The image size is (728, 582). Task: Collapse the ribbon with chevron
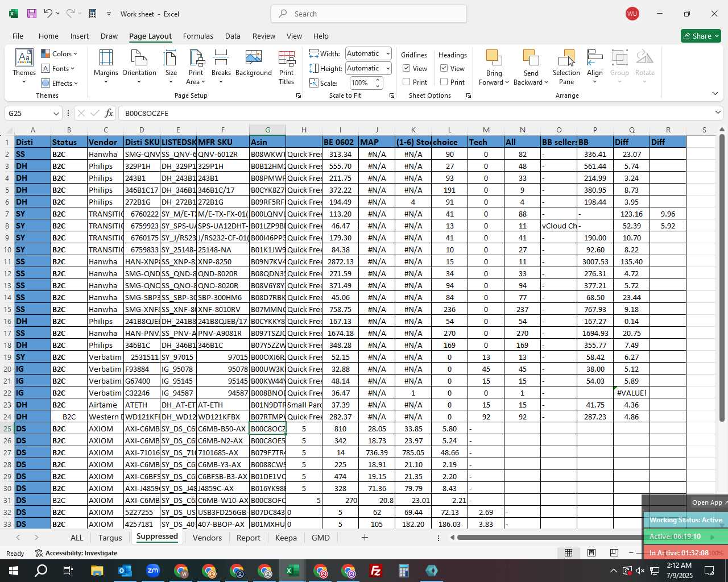pos(715,94)
